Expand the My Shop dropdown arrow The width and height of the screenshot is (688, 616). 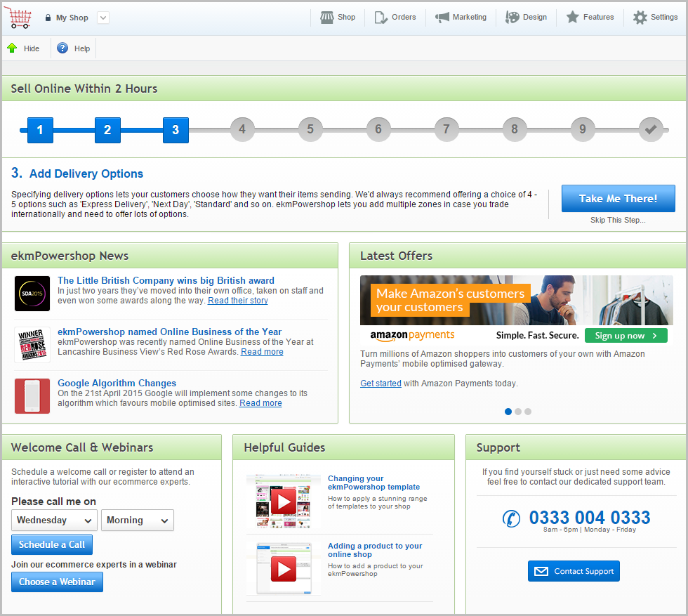(103, 18)
